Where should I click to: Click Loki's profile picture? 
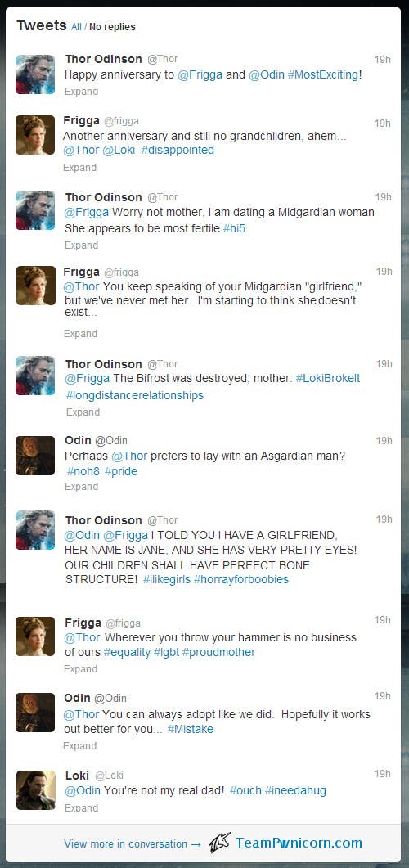click(x=35, y=790)
